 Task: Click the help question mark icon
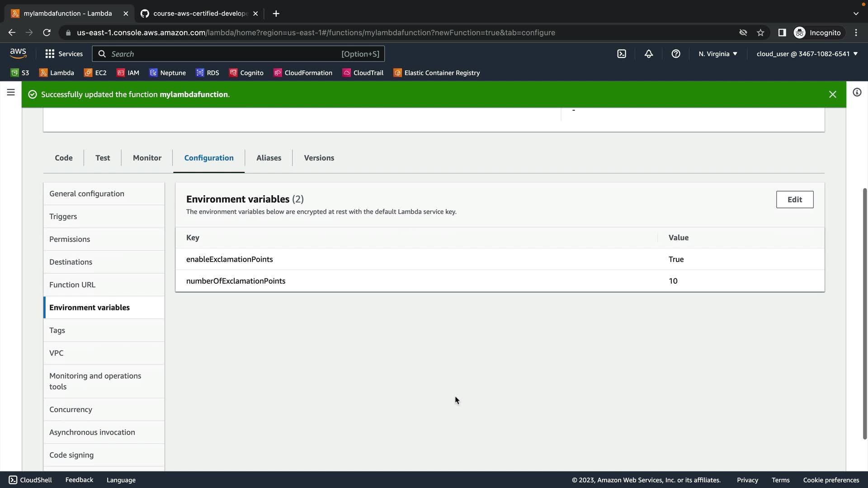pos(676,54)
